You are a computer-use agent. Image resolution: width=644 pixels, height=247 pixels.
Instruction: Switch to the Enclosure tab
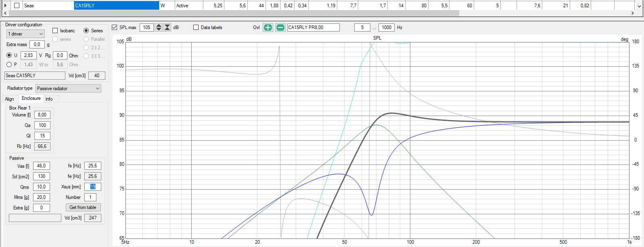click(31, 98)
